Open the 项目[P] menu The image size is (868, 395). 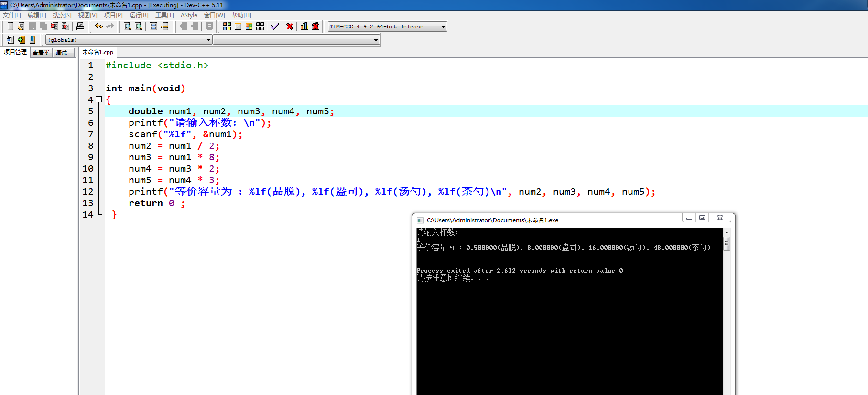pos(114,15)
